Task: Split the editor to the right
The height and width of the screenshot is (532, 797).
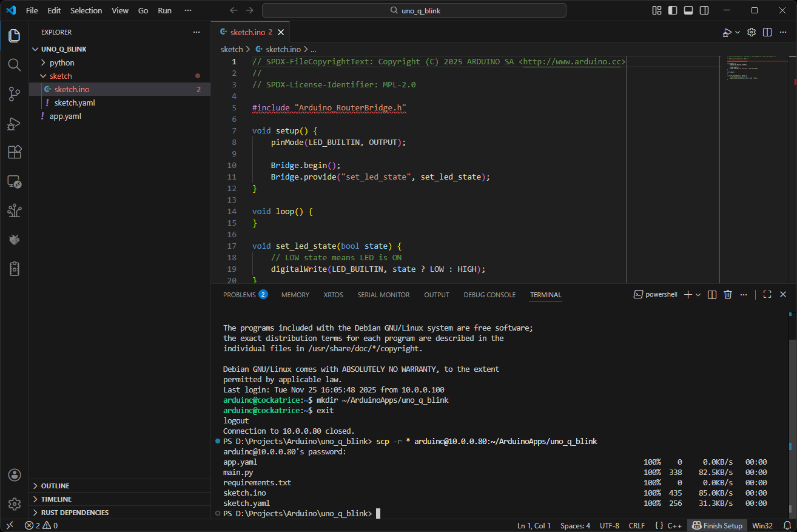Action: (x=767, y=32)
